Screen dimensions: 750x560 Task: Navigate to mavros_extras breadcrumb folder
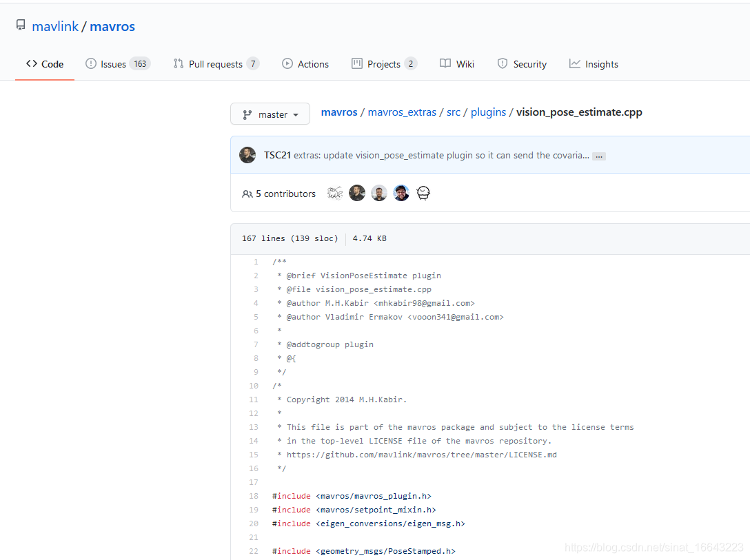(402, 112)
